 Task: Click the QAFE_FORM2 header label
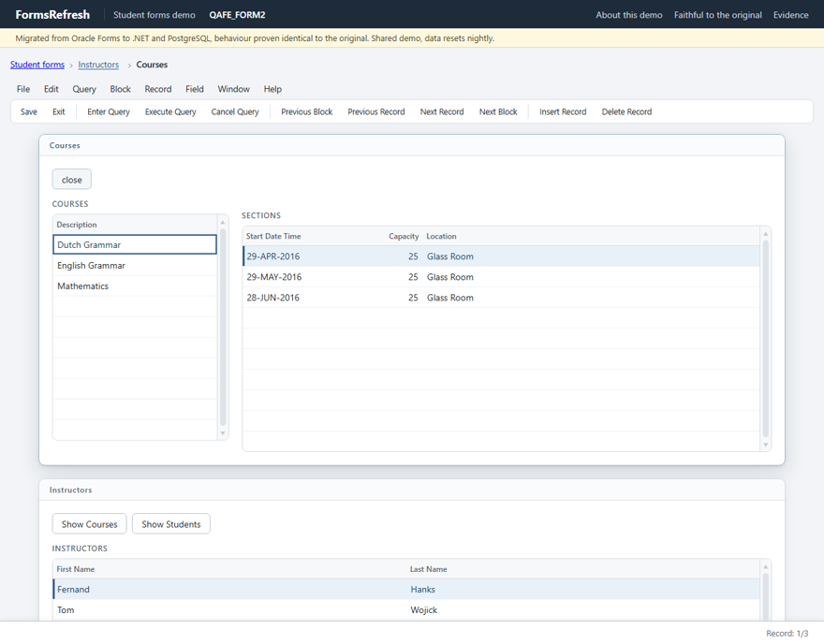point(237,15)
